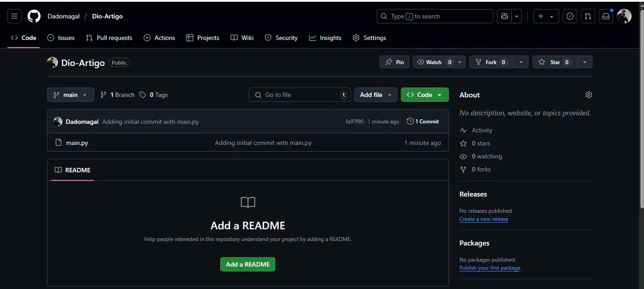Click the search bar in header

click(435, 16)
